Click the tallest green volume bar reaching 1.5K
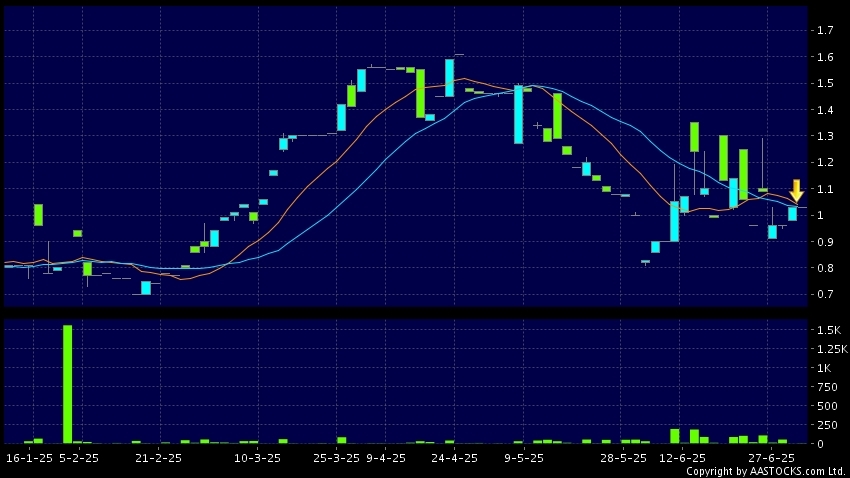This screenshot has height=478, width=850. click(67, 384)
